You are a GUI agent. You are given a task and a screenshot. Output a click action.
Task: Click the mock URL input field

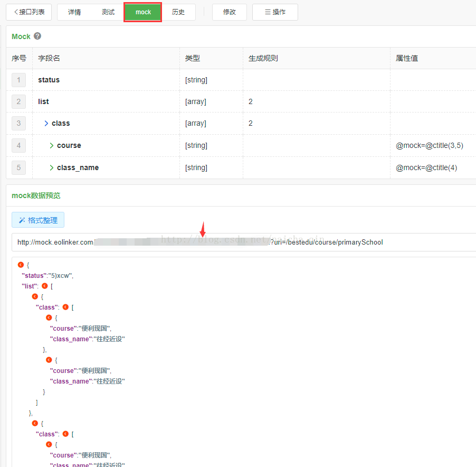[x=244, y=242]
